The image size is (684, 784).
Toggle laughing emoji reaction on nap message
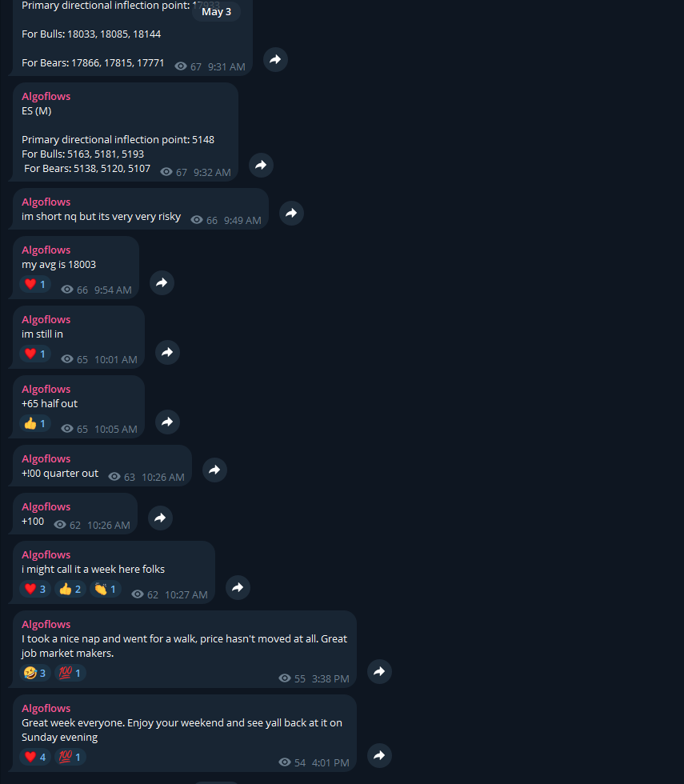coord(35,673)
